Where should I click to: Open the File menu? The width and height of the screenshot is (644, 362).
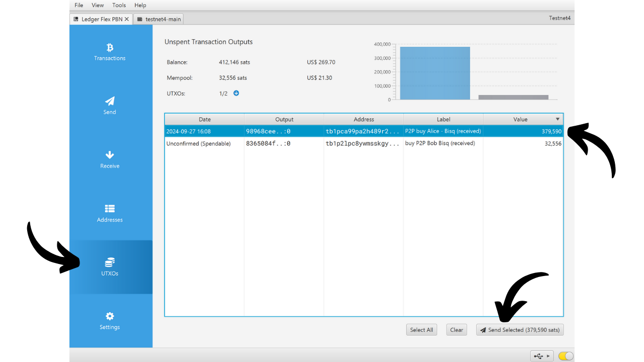(79, 5)
